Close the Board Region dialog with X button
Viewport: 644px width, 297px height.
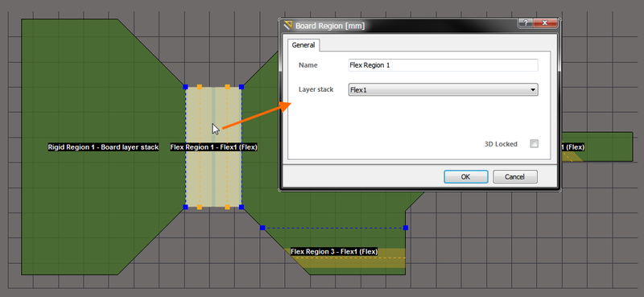point(545,23)
